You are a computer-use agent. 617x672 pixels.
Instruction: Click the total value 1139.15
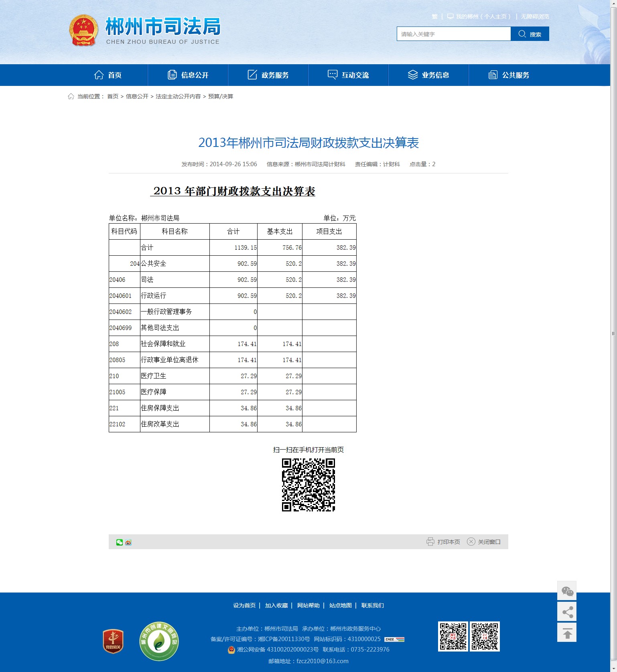tap(246, 248)
